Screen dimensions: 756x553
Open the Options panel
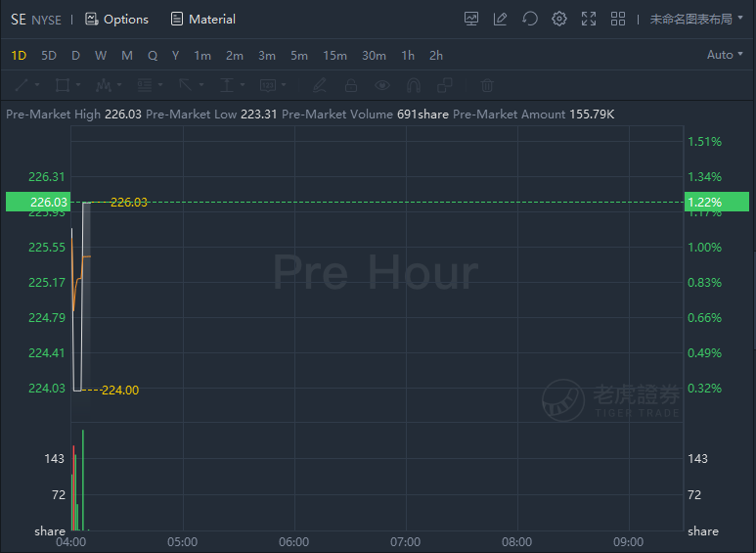coord(116,20)
